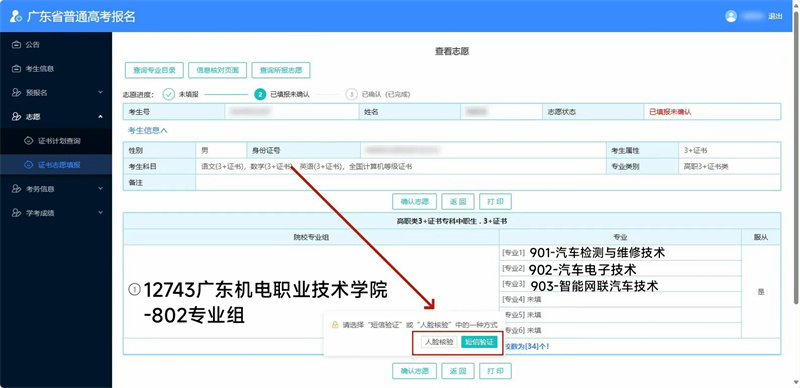
Task: Click step 2 circle 已填报未确认
Action: click(x=260, y=94)
